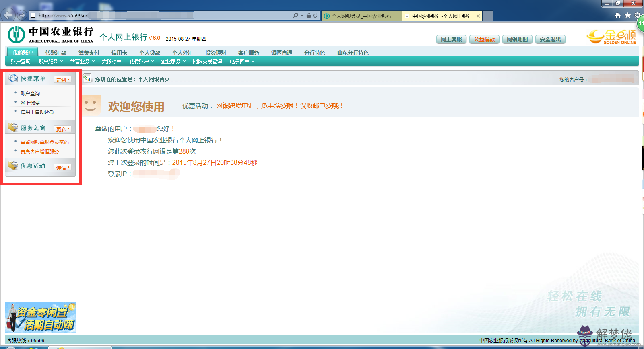Close the 中国农业银行-个人网上银行 tab

(478, 16)
